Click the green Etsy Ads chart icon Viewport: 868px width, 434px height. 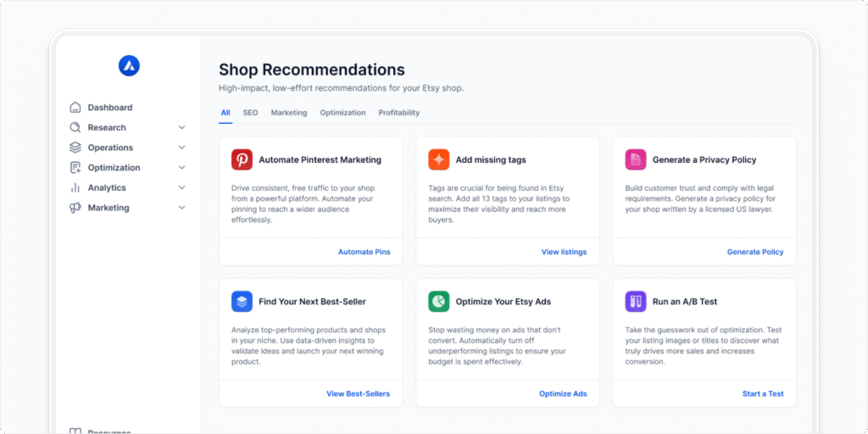[x=438, y=301]
